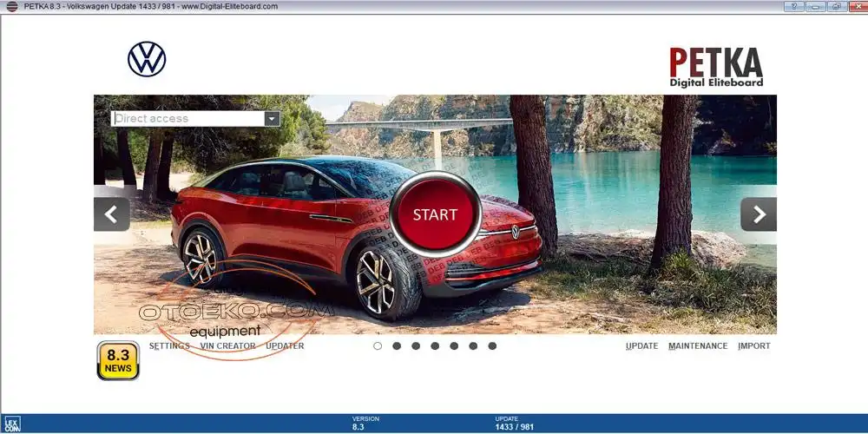Click the IMPORT option
Viewport: 868px width, 434px height.
(753, 345)
